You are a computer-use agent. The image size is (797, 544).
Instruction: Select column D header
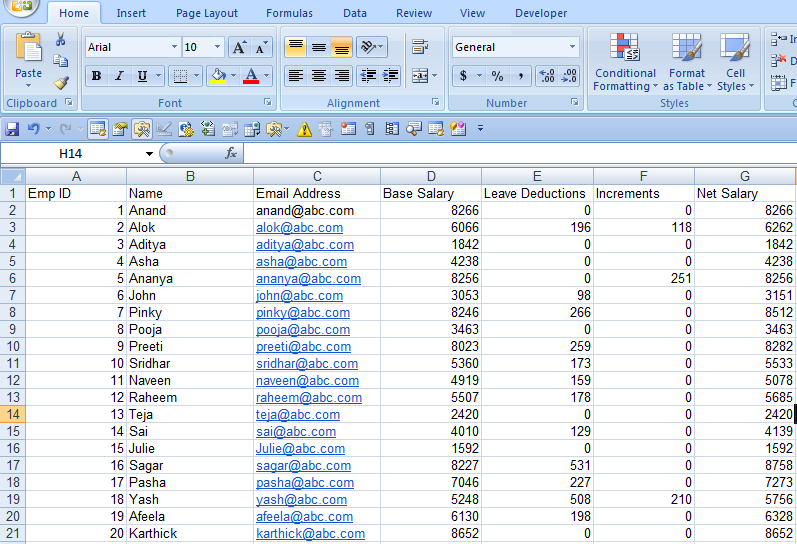pyautogui.click(x=431, y=176)
